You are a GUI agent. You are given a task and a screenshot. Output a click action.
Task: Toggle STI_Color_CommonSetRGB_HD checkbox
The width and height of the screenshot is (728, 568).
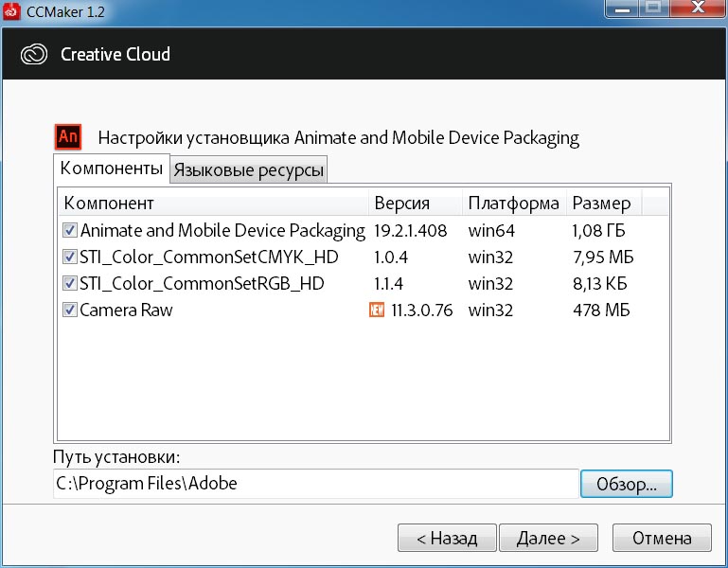point(70,283)
